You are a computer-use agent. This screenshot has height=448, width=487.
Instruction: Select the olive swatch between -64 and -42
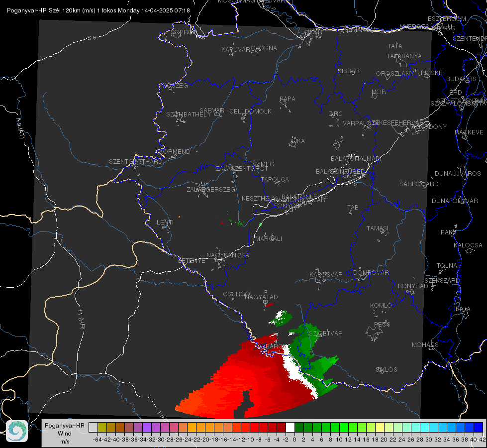pos(102,427)
